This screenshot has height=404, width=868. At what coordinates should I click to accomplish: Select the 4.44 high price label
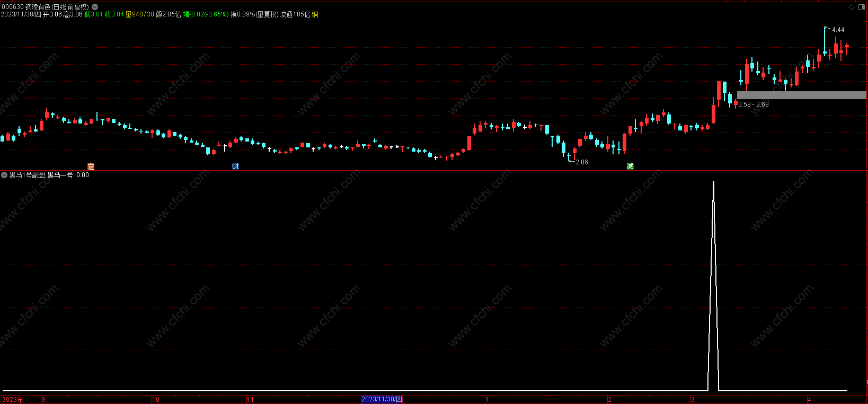point(838,30)
